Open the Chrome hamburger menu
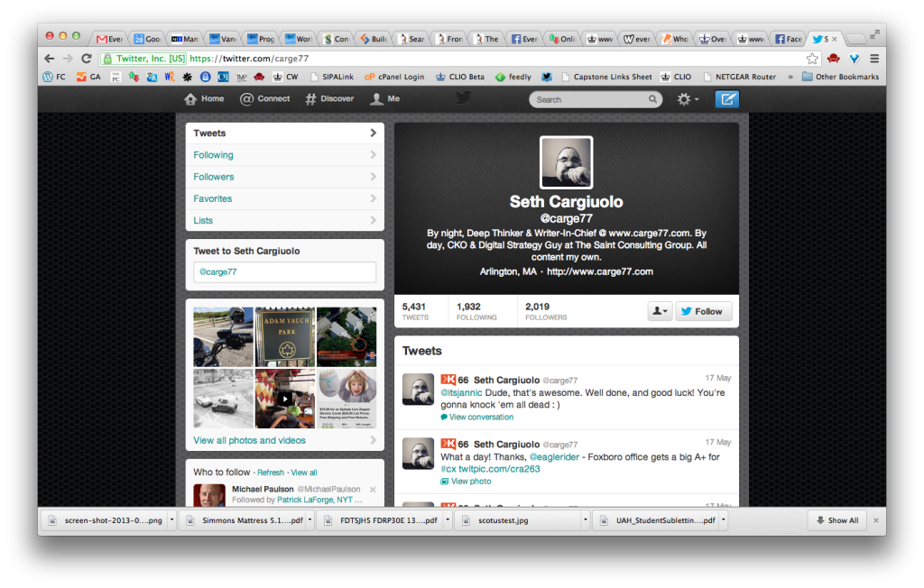The image size is (924, 588). coord(874,59)
